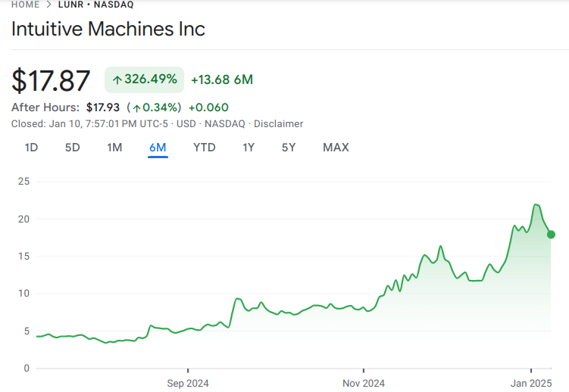Click the $17.87 current price
The width and height of the screenshot is (569, 392).
52,81
